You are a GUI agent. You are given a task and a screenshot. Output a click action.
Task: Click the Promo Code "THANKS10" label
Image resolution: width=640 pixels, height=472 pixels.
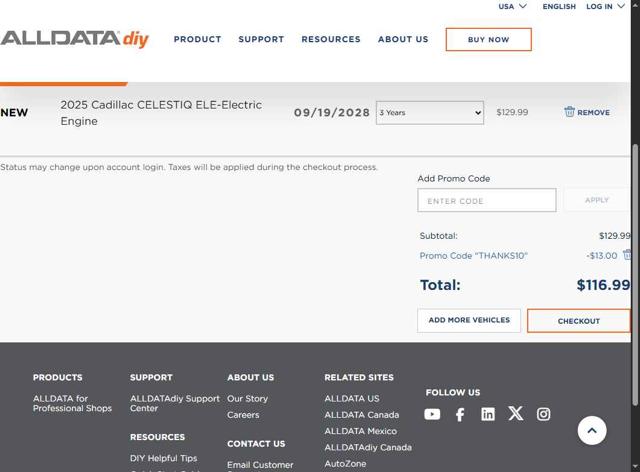(473, 256)
